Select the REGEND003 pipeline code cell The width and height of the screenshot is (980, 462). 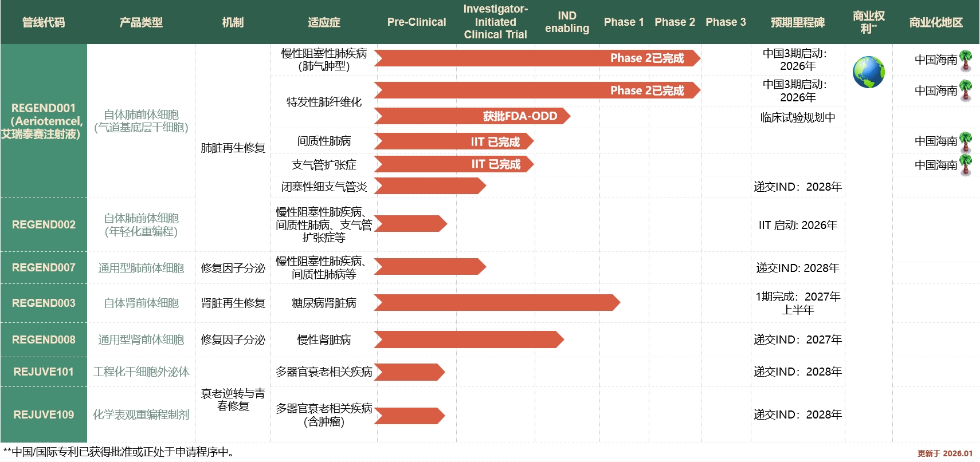pyautogui.click(x=44, y=303)
